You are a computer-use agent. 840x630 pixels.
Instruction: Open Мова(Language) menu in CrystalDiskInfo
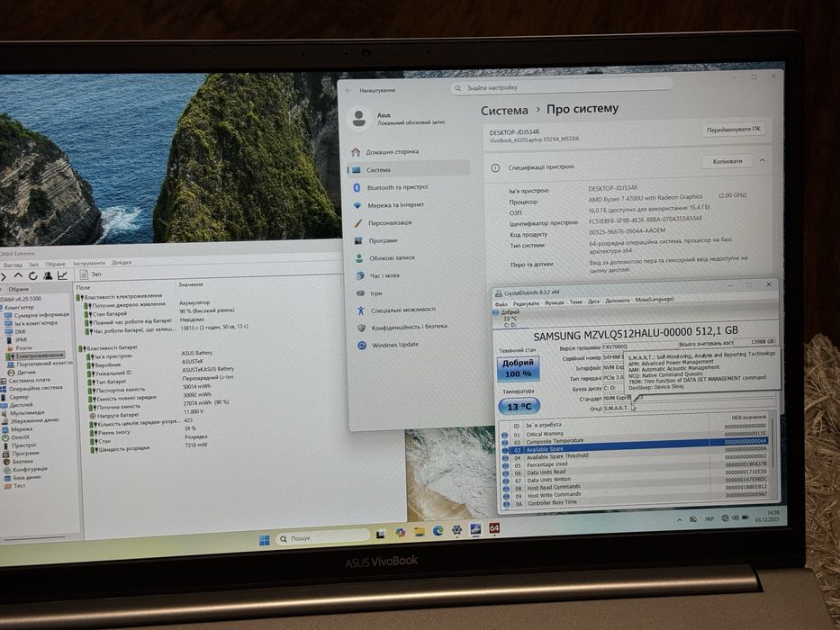coord(655,300)
